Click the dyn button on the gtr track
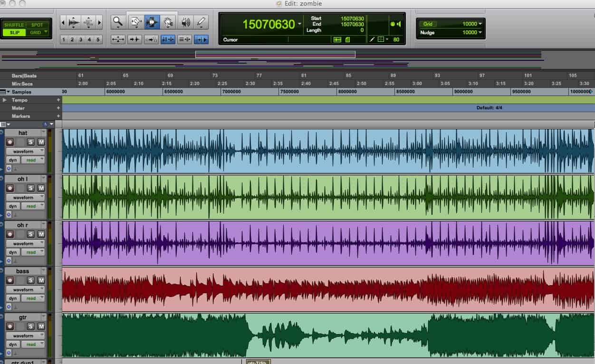The width and height of the screenshot is (595, 364). click(x=13, y=344)
